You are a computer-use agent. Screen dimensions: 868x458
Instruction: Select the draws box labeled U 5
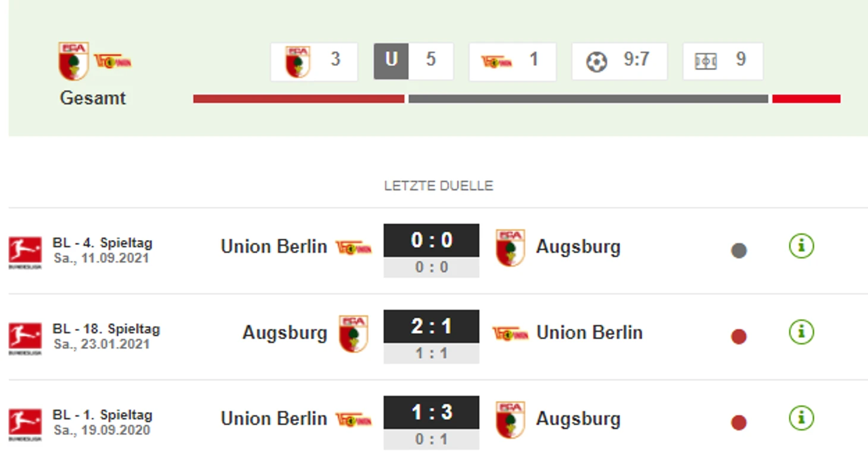(413, 61)
